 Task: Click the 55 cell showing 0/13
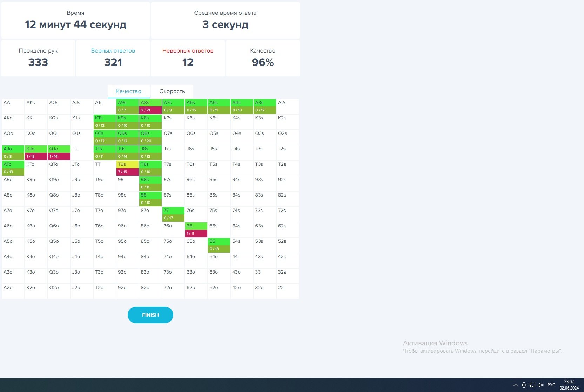[x=219, y=245]
